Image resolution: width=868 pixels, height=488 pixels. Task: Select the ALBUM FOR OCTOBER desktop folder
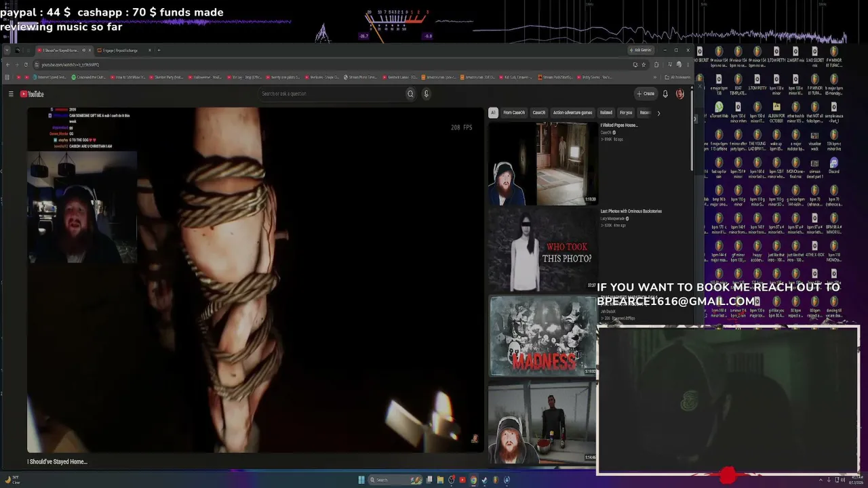pyautogui.click(x=776, y=110)
